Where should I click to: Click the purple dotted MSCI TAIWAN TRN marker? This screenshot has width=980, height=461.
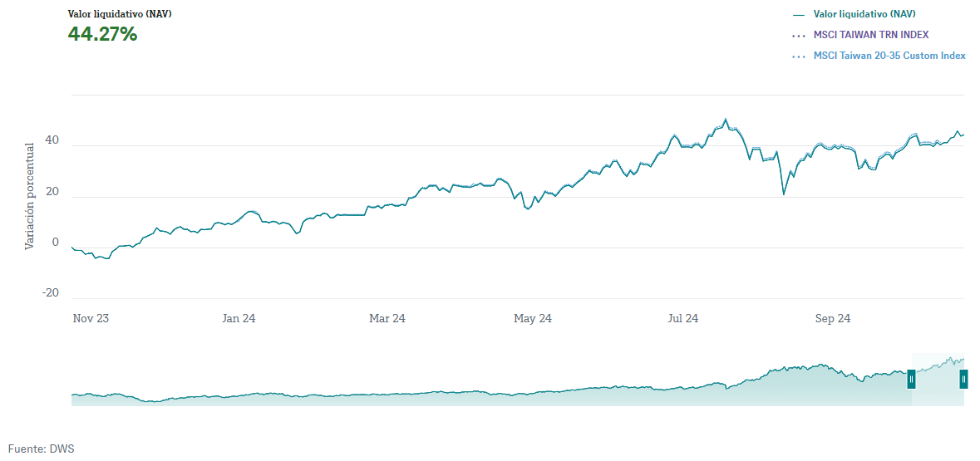tap(799, 35)
